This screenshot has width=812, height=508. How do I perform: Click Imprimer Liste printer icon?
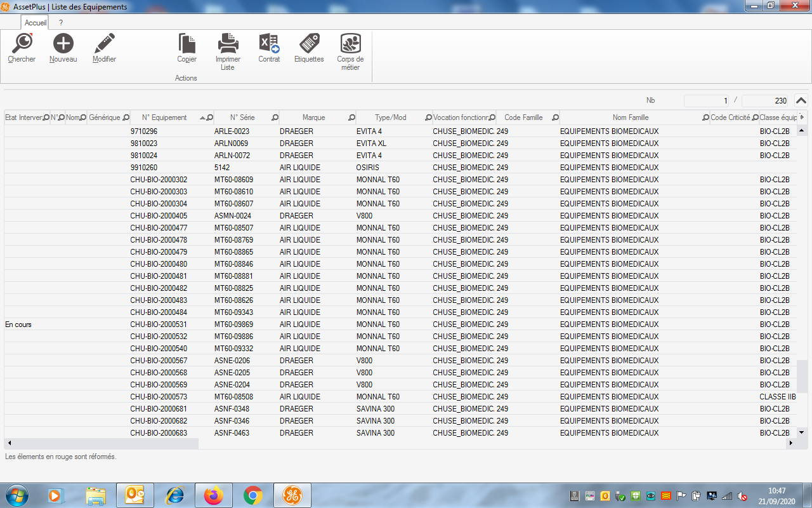(228, 43)
